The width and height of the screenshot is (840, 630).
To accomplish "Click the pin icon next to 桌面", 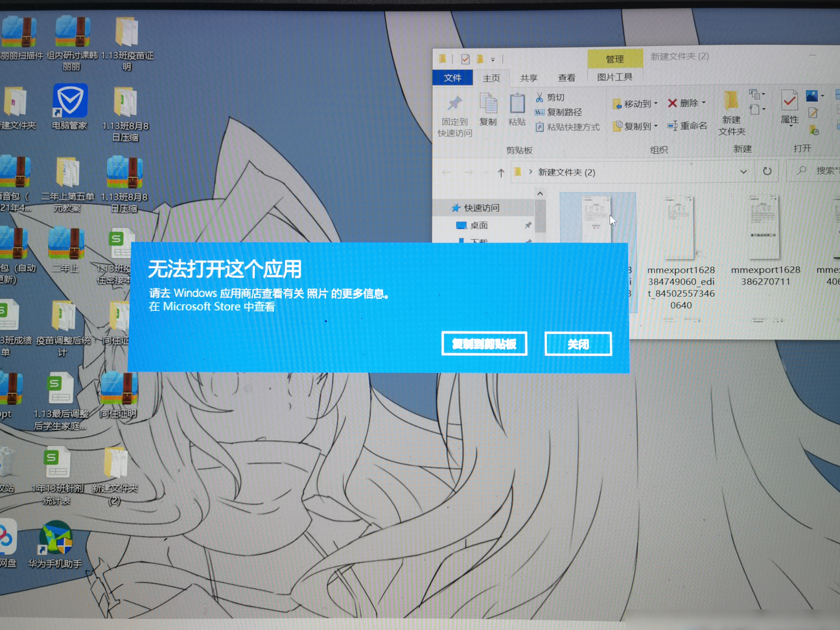I will tap(528, 226).
